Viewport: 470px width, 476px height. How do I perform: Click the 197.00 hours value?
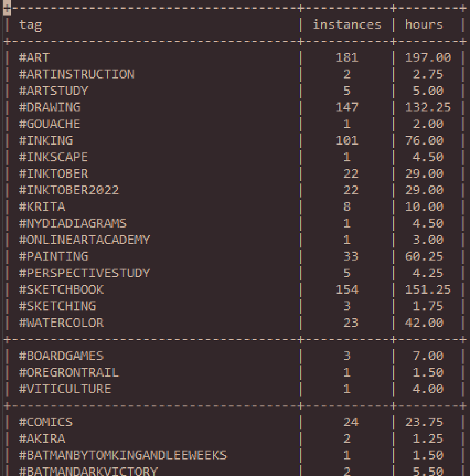coord(428,58)
